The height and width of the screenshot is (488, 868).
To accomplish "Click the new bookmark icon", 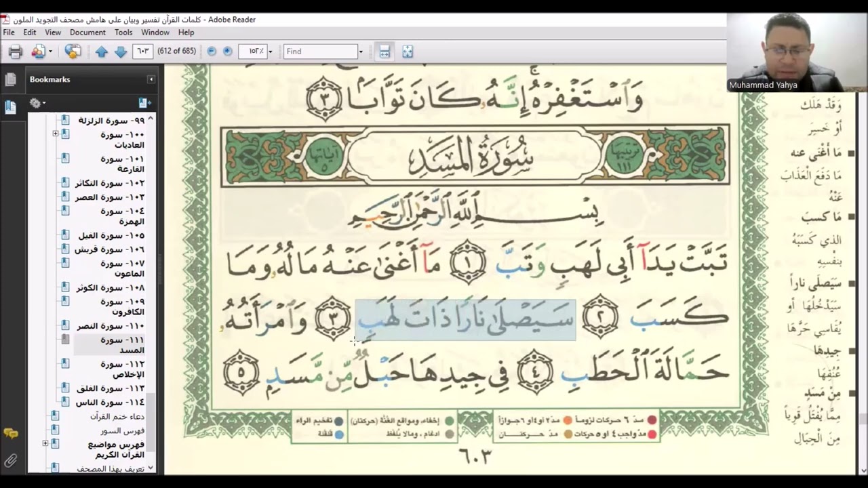I will 144,103.
